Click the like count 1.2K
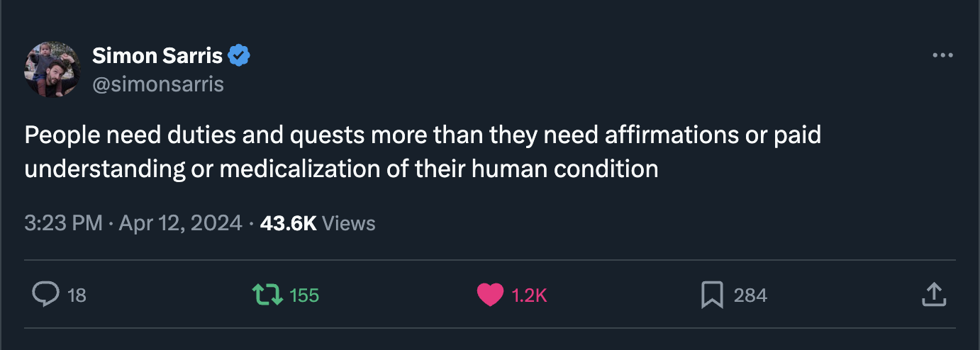 point(529,295)
